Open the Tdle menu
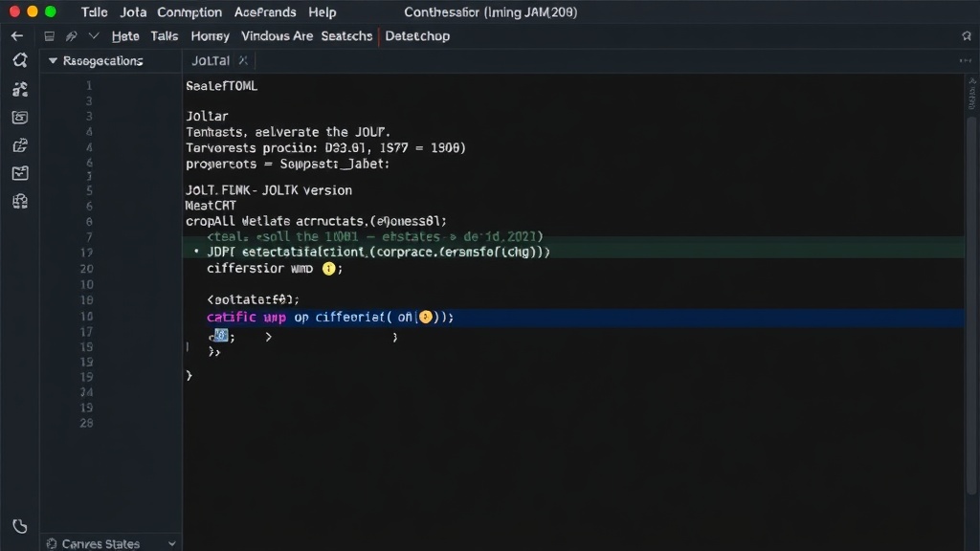Screen dimensions: 980x551 [95, 11]
